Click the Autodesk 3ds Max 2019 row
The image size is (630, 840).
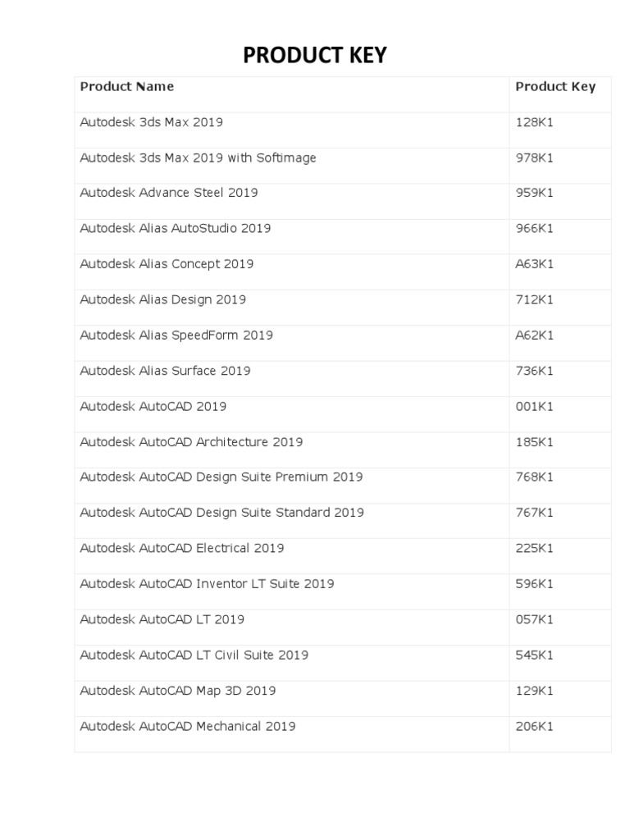tap(151, 122)
